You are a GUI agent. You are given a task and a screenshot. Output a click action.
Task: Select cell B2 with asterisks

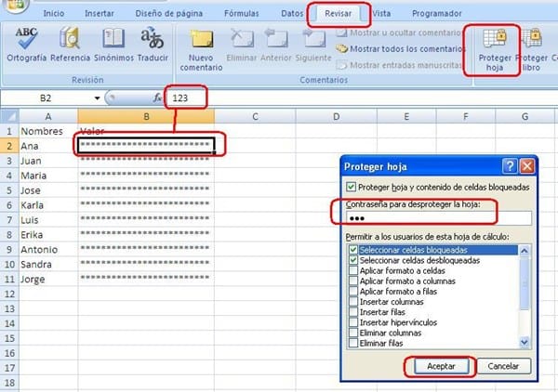146,146
